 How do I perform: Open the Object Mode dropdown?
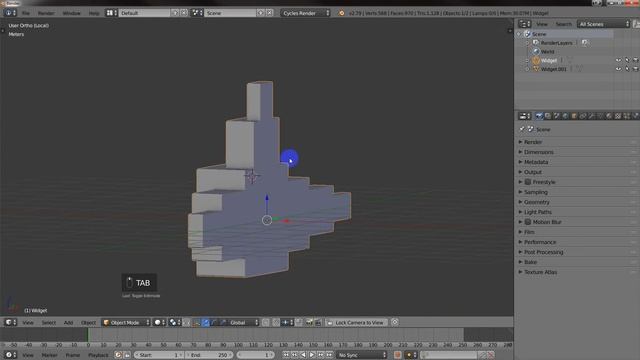[126, 322]
